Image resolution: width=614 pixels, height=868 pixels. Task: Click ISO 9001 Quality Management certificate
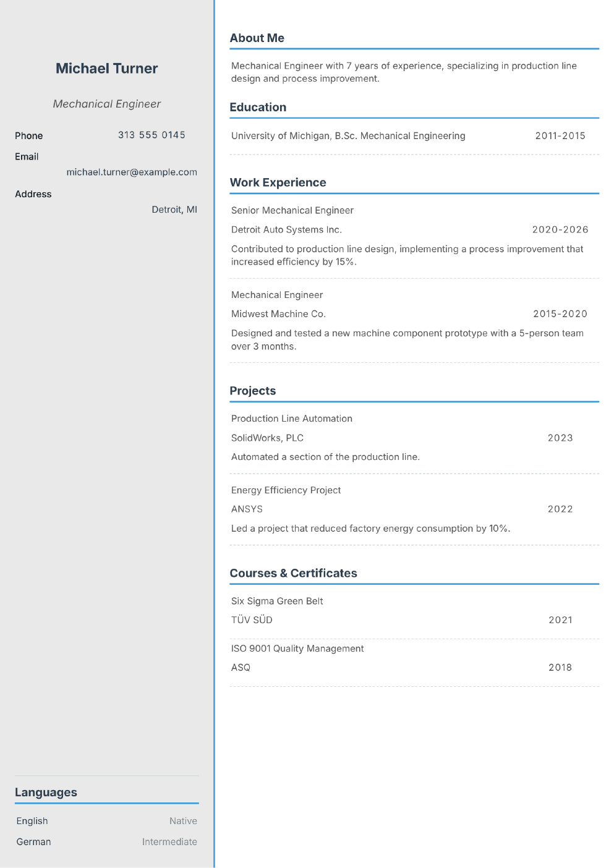coord(297,649)
